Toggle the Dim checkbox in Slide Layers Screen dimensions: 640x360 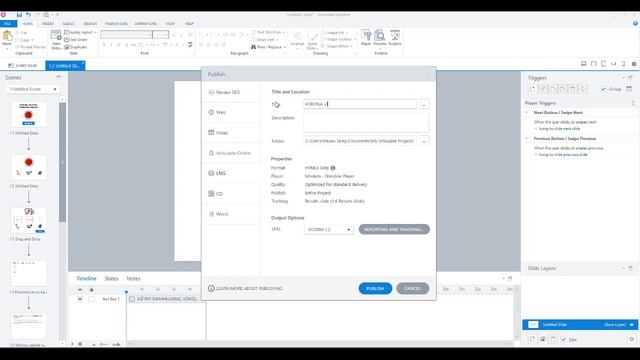564,340
